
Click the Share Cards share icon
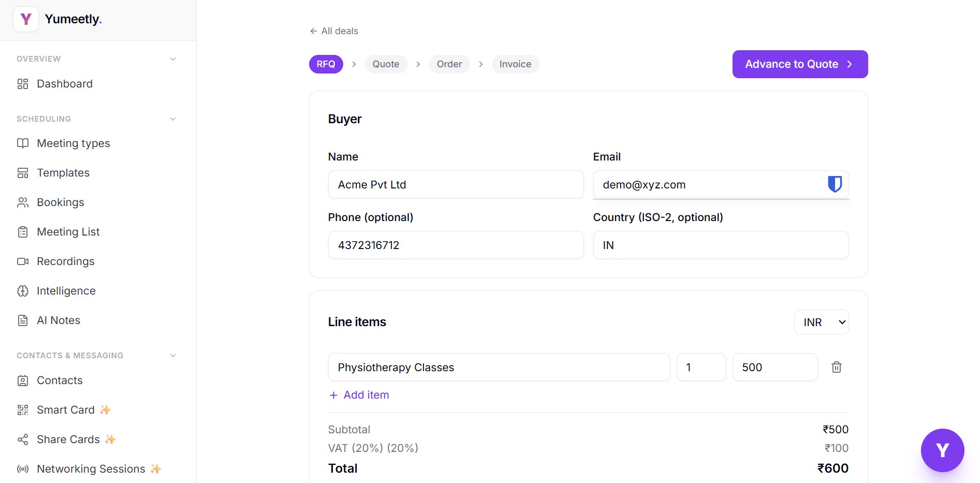(23, 440)
